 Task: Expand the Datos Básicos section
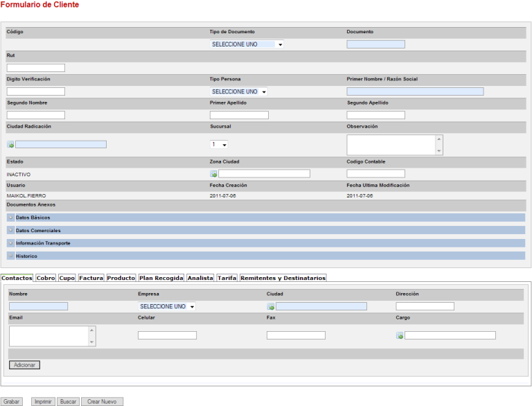pos(11,218)
